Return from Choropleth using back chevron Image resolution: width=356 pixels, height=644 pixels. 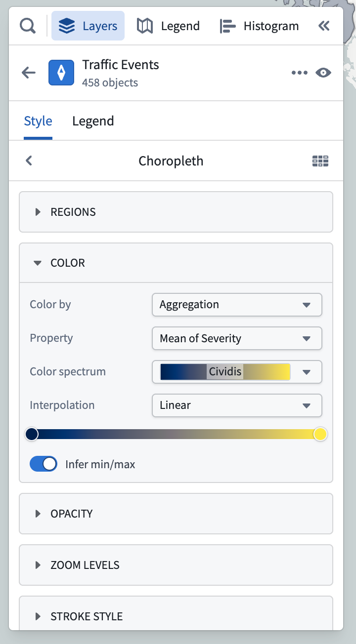point(29,161)
